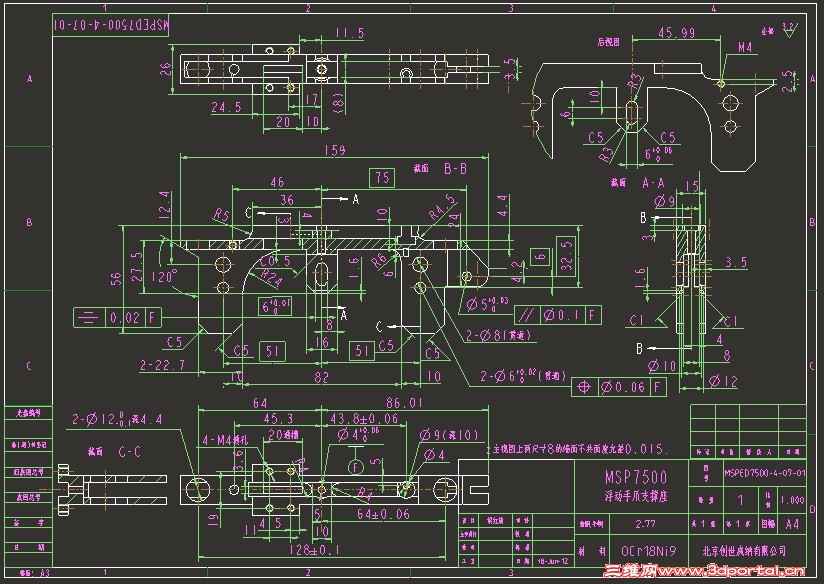Click company name 北京创世威纳有限公司
This screenshot has width=824, height=584.
click(x=744, y=550)
